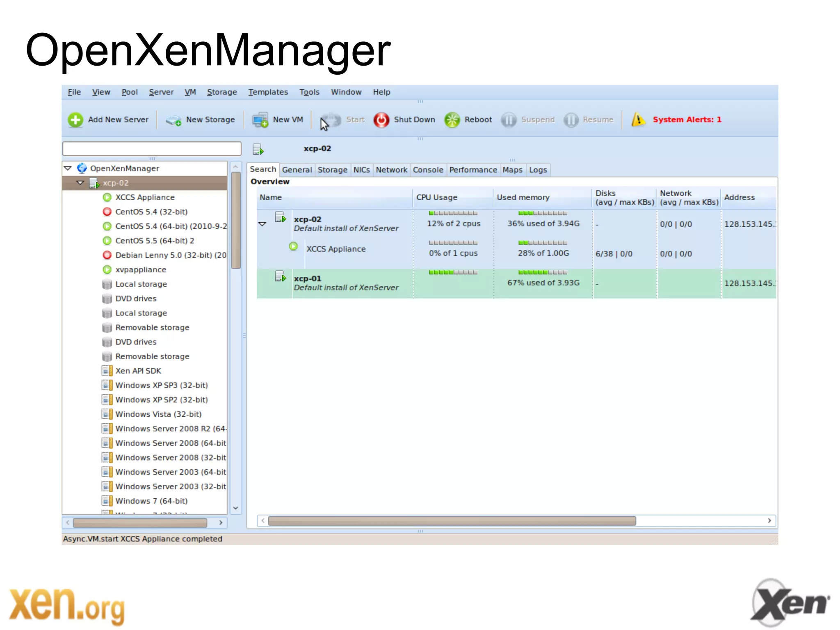This screenshot has height=630, width=840.
Task: Switch to the General tab
Action: click(297, 170)
